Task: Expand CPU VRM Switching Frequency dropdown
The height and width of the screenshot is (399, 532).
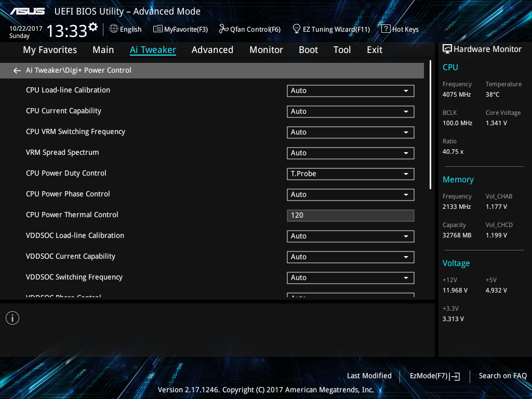Action: click(351, 132)
